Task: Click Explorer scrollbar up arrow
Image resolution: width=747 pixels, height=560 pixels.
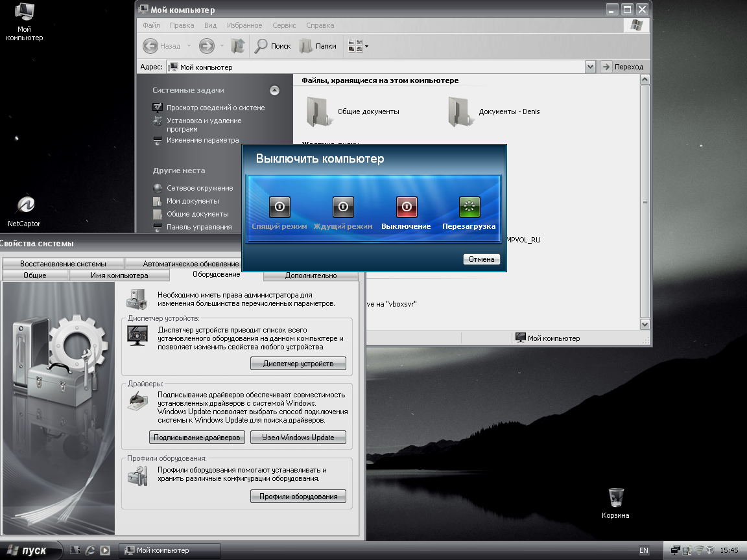Action: (x=645, y=80)
